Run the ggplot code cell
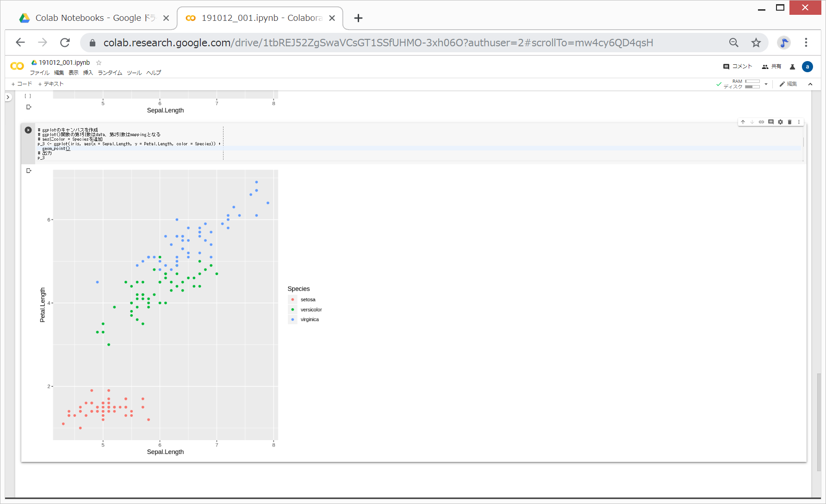This screenshot has height=504, width=826. (x=28, y=130)
